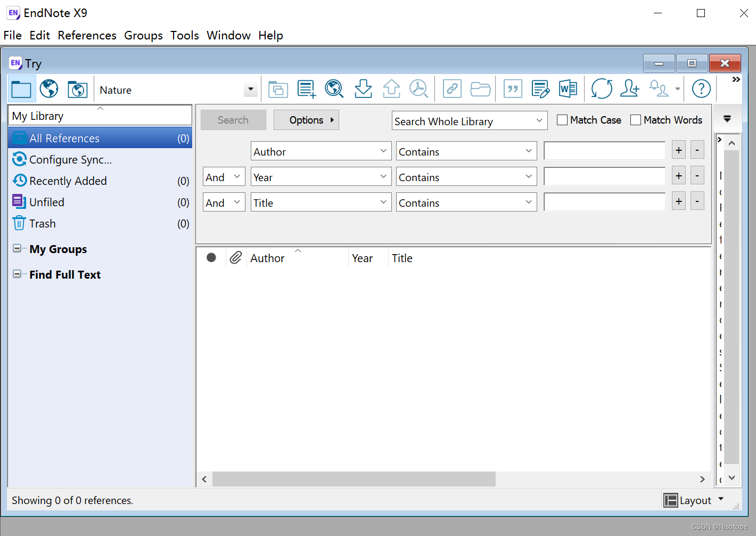Click the Search button
756x536 pixels.
(233, 120)
